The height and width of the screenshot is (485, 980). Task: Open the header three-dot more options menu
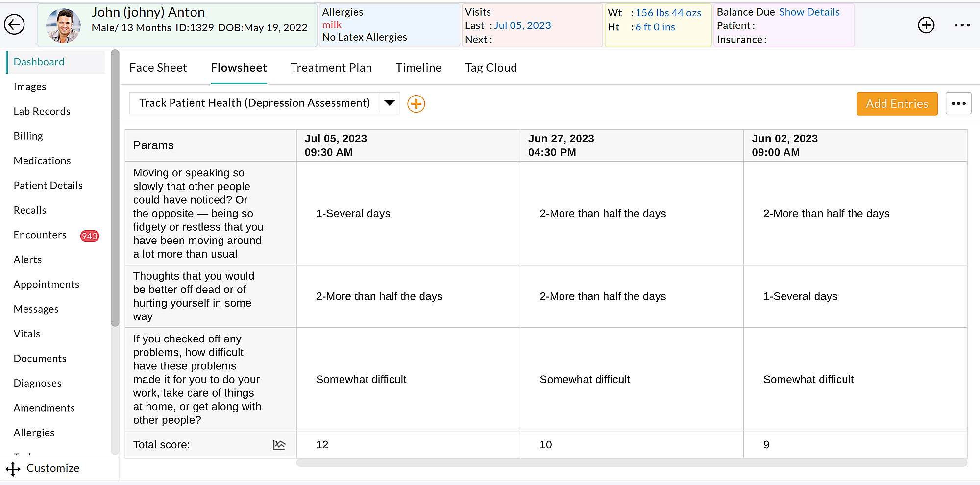point(961,25)
